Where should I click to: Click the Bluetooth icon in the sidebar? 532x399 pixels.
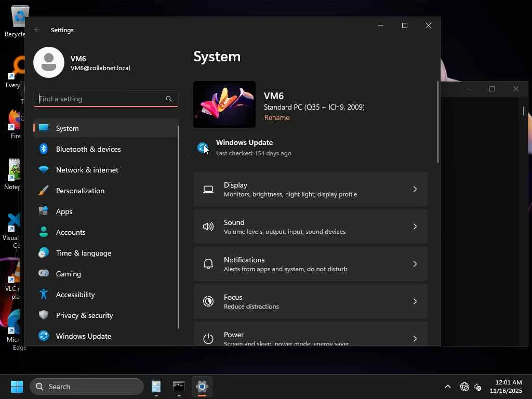[x=44, y=149]
